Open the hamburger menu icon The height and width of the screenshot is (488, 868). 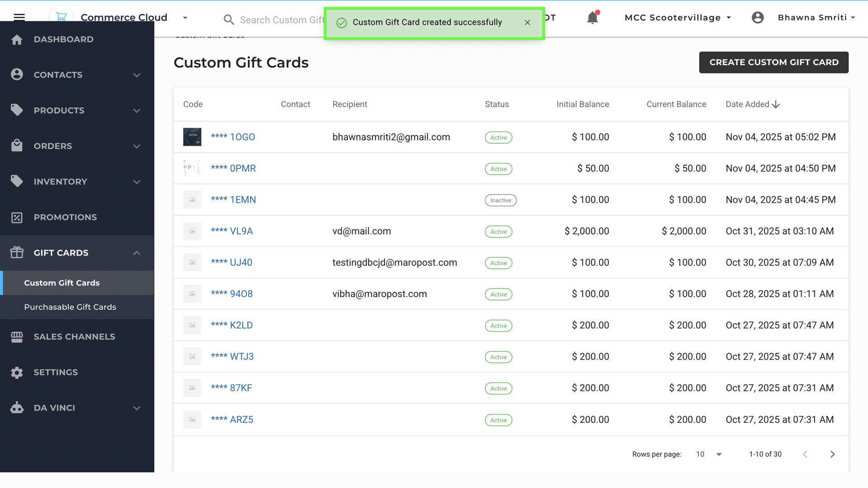pyautogui.click(x=19, y=17)
